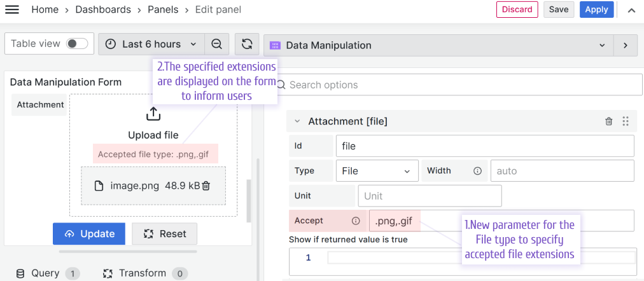644x281 pixels.
Task: Toggle the Table view switch
Action: 77,44
